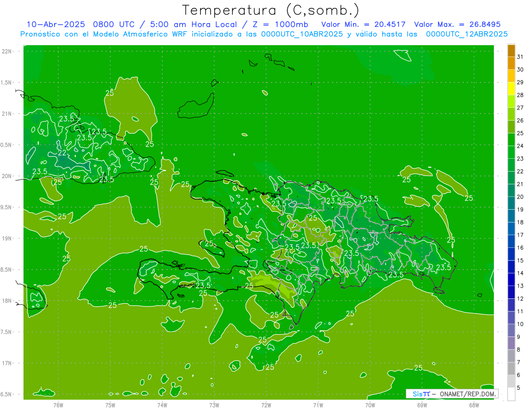Viewport: 532px width, 411px height.
Task: Click the brown-orange swatch above 31
Action: [x=511, y=51]
